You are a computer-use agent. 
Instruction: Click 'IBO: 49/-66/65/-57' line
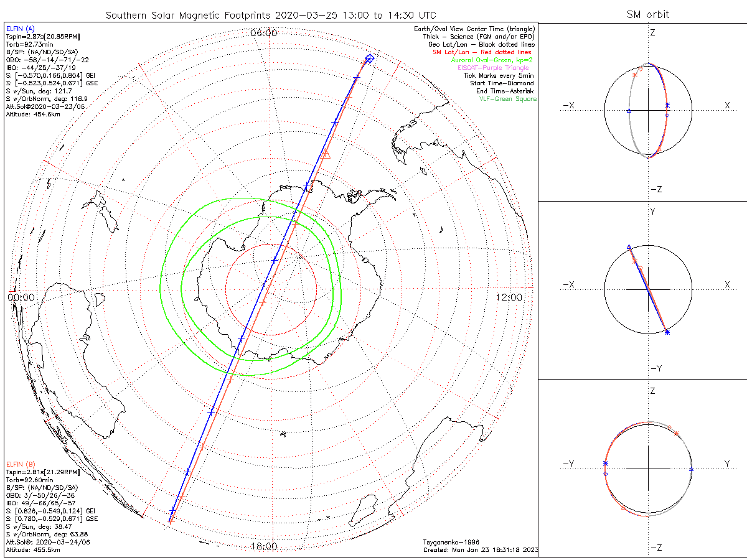[41, 503]
